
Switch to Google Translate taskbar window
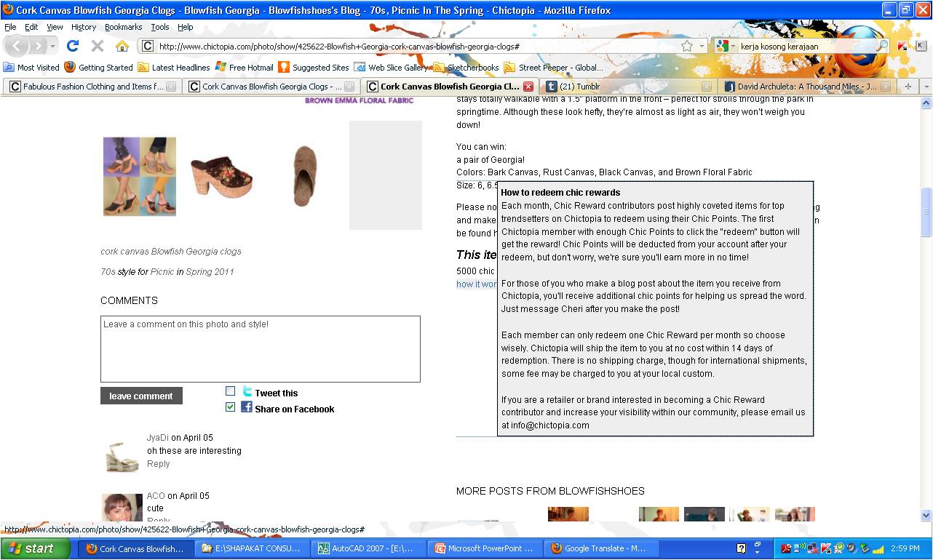(x=601, y=548)
